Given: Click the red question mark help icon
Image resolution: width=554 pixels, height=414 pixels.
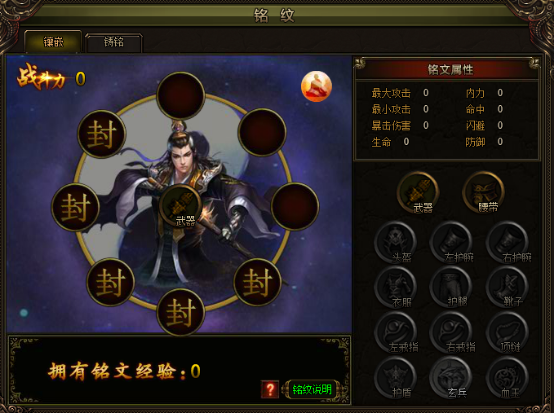Looking at the screenshot, I should [270, 389].
